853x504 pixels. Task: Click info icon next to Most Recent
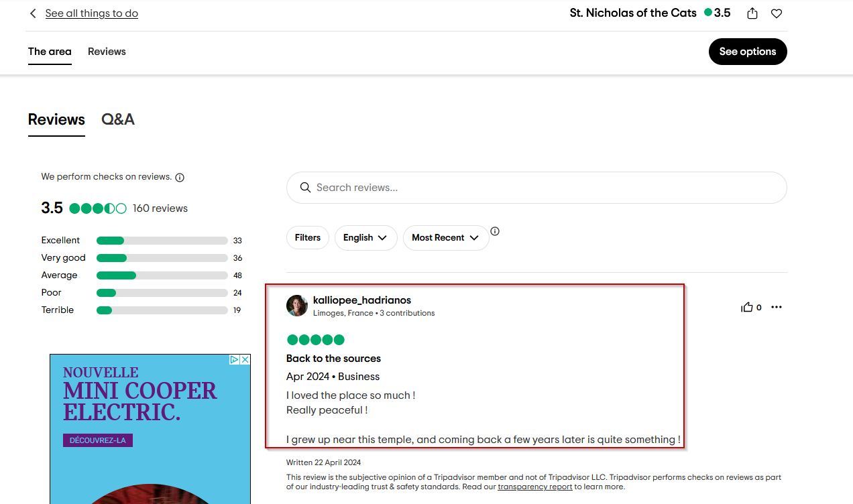(495, 231)
